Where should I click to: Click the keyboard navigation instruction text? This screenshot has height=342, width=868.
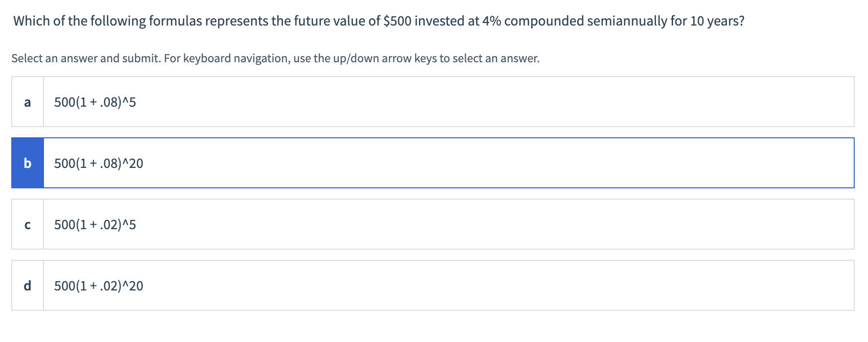(x=275, y=58)
